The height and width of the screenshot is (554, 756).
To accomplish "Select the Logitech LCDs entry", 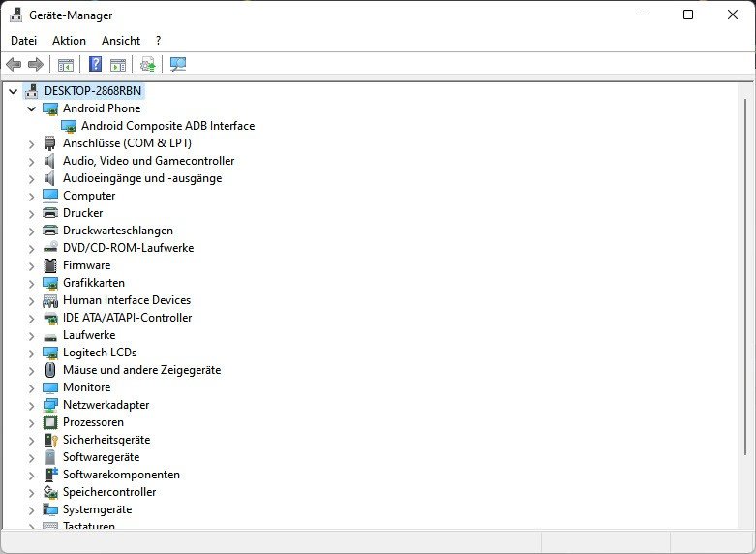I will click(100, 353).
